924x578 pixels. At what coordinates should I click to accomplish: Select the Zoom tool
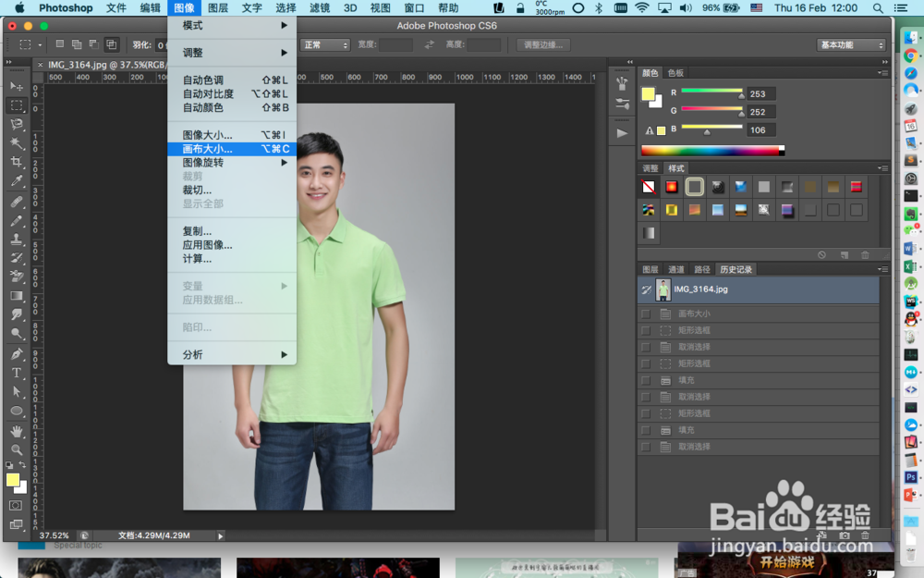[17, 449]
